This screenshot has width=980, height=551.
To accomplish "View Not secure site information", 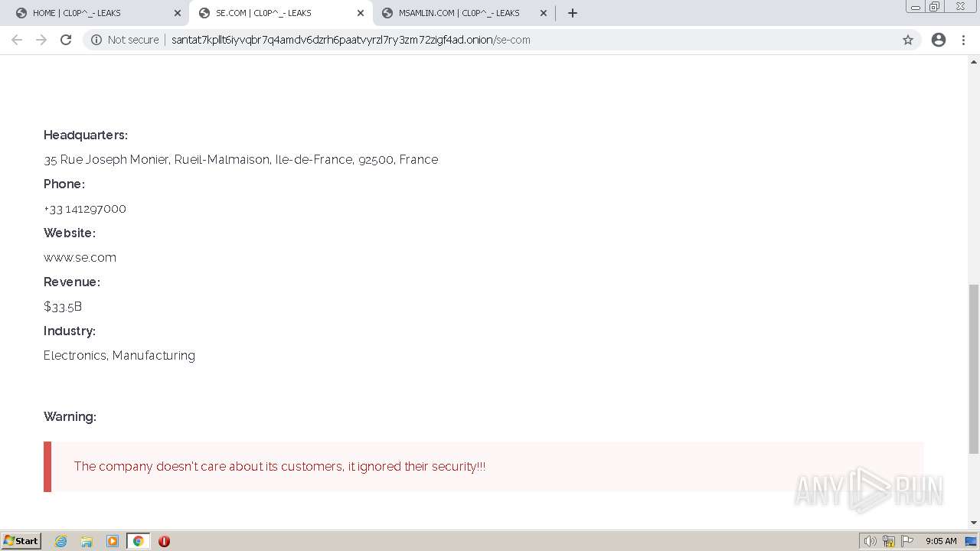I will coord(125,40).
